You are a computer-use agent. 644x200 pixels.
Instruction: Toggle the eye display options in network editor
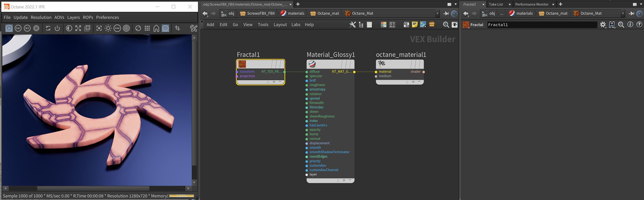[x=455, y=25]
